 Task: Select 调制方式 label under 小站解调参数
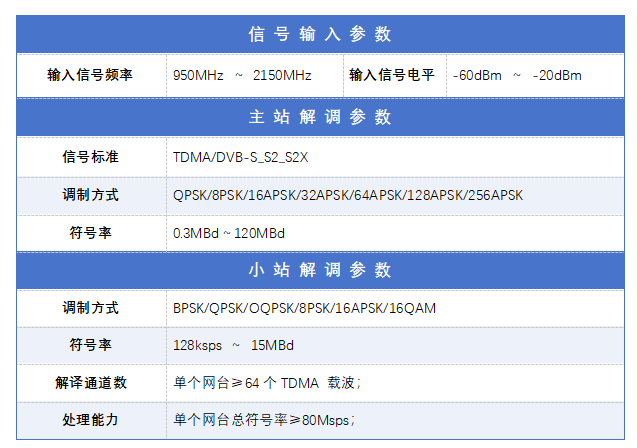coord(90,308)
